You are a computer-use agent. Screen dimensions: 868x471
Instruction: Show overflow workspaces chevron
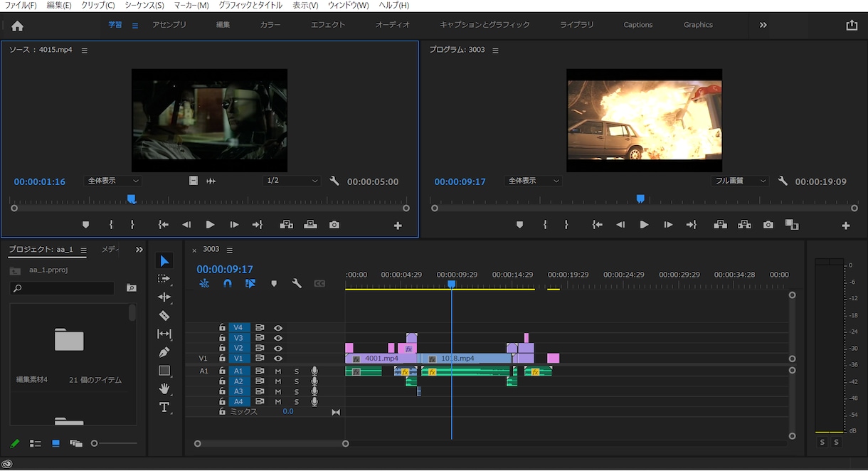(763, 25)
